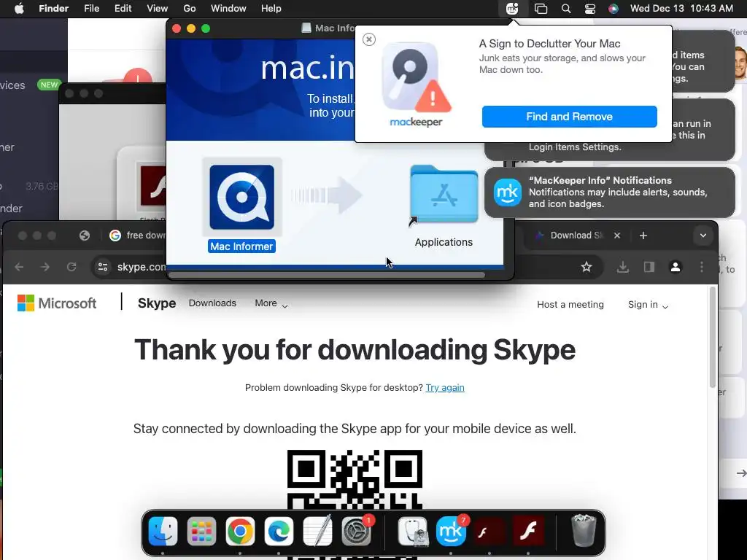
Task: Click the Mac Informer label
Action: (241, 246)
